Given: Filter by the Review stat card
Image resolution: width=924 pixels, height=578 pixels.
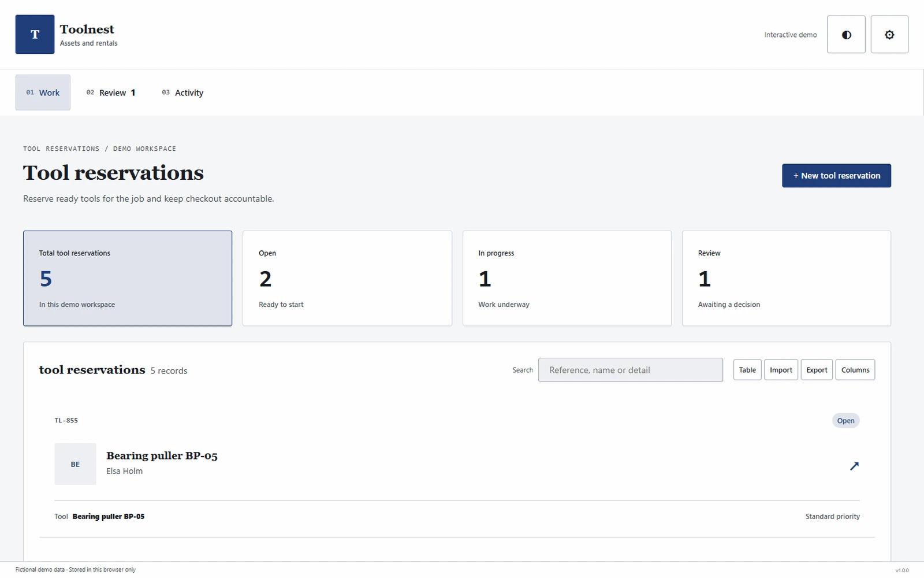Looking at the screenshot, I should pyautogui.click(x=787, y=279).
